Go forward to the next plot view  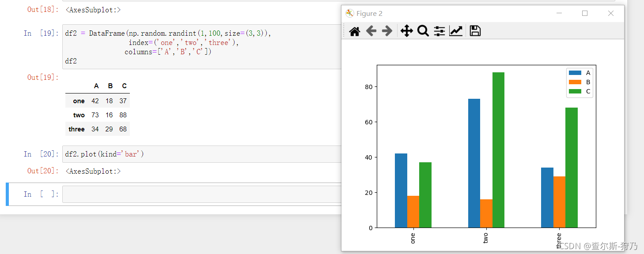tap(387, 31)
